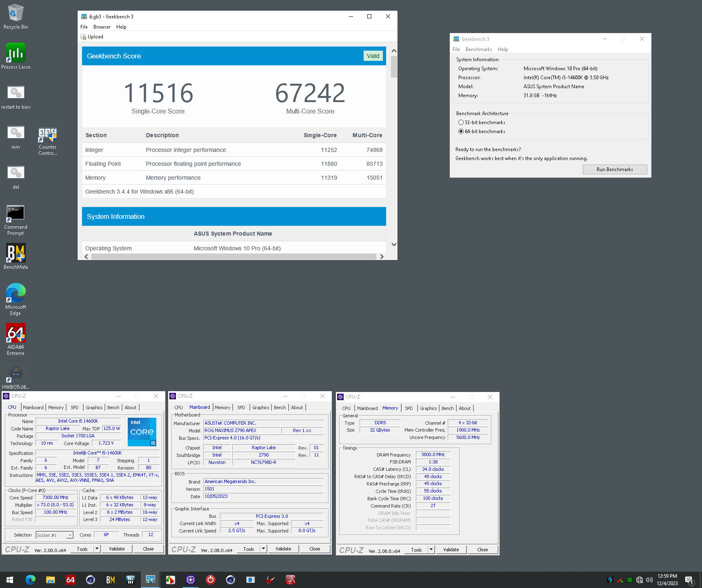Click the AIDA64 taskbar icon

pyautogui.click(x=70, y=580)
